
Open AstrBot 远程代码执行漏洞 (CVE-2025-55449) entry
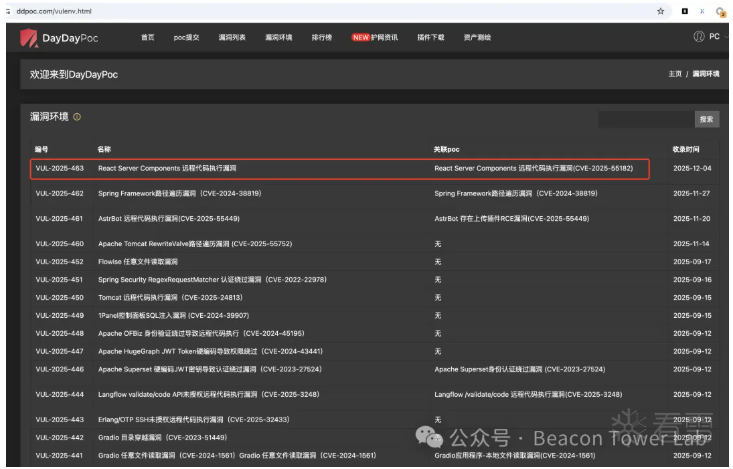[x=169, y=219]
